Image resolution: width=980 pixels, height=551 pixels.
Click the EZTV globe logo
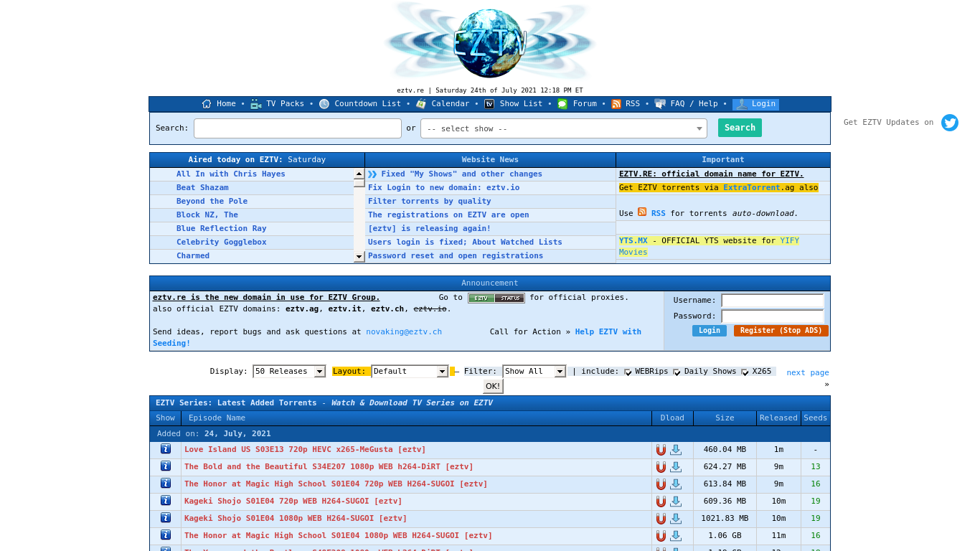tap(490, 42)
